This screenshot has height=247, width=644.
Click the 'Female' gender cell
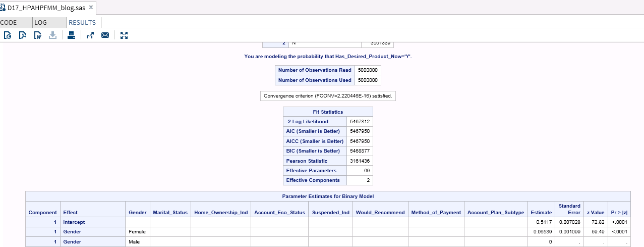point(137,231)
